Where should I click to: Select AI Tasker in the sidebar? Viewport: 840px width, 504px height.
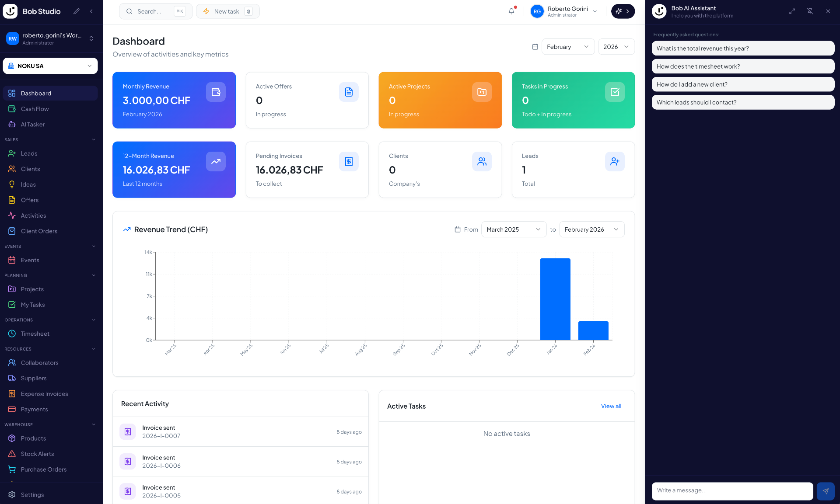[x=33, y=124]
